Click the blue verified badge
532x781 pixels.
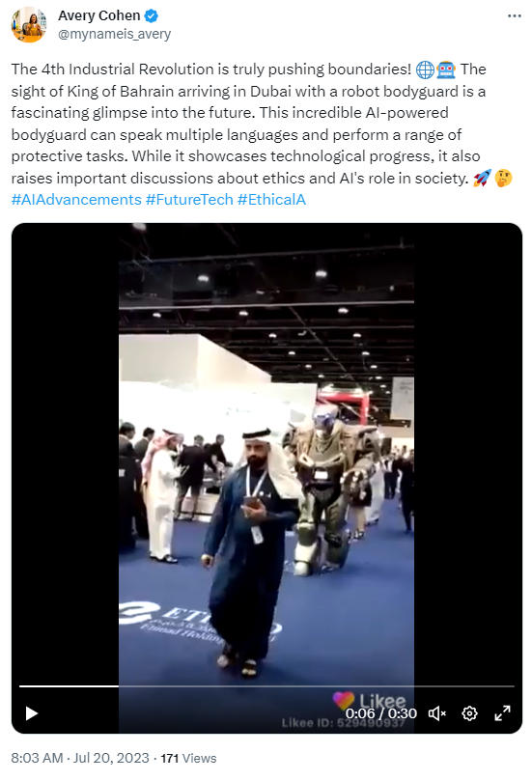(x=151, y=16)
